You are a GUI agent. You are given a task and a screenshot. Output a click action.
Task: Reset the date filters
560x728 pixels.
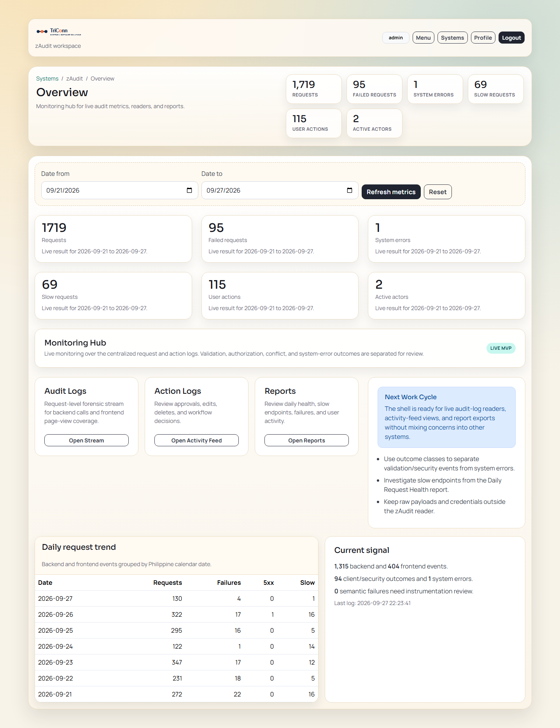pyautogui.click(x=437, y=192)
